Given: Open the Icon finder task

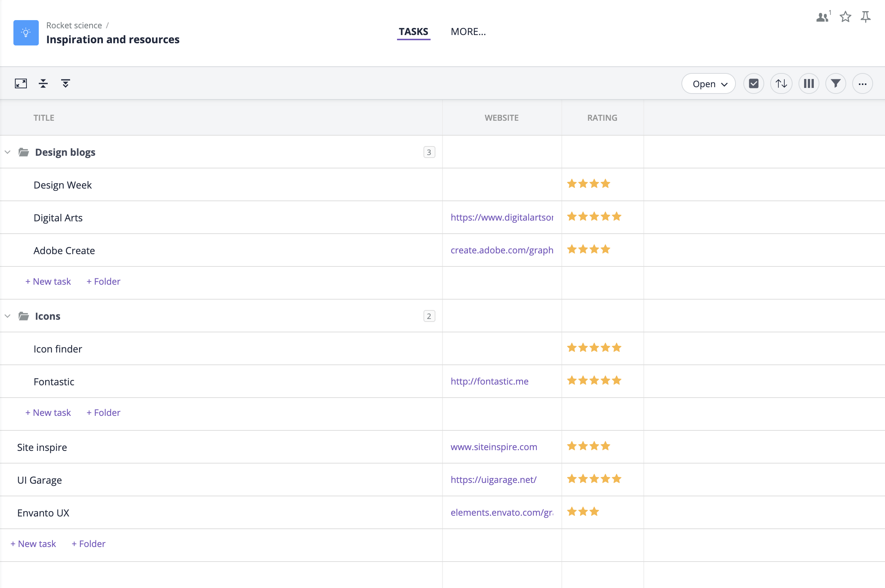Looking at the screenshot, I should point(58,349).
